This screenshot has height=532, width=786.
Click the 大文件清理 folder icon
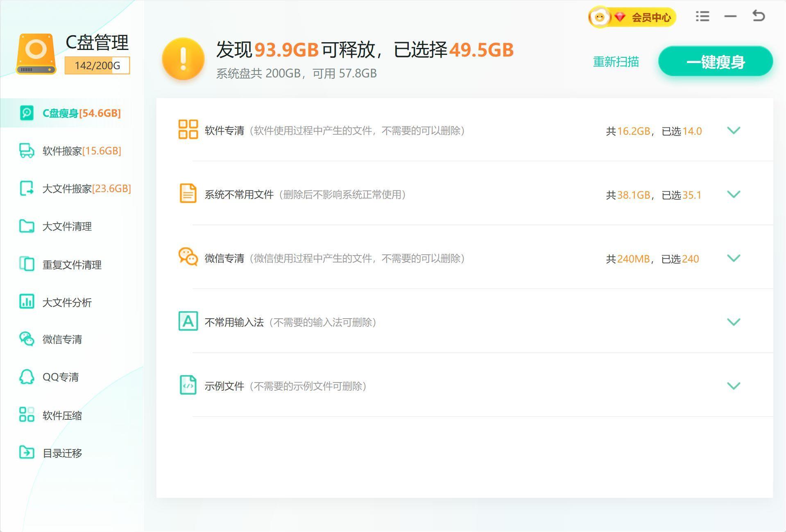27,226
